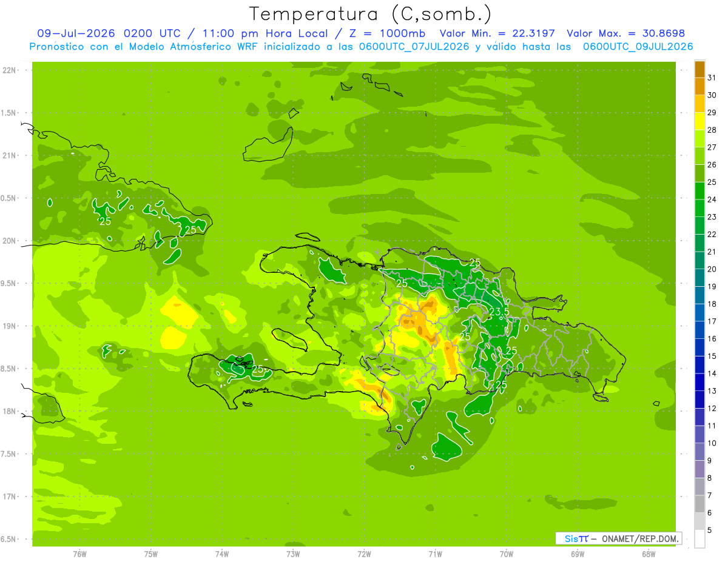The image size is (728, 562).
Task: Click the '19N' latitude axis label
Action: (10, 326)
